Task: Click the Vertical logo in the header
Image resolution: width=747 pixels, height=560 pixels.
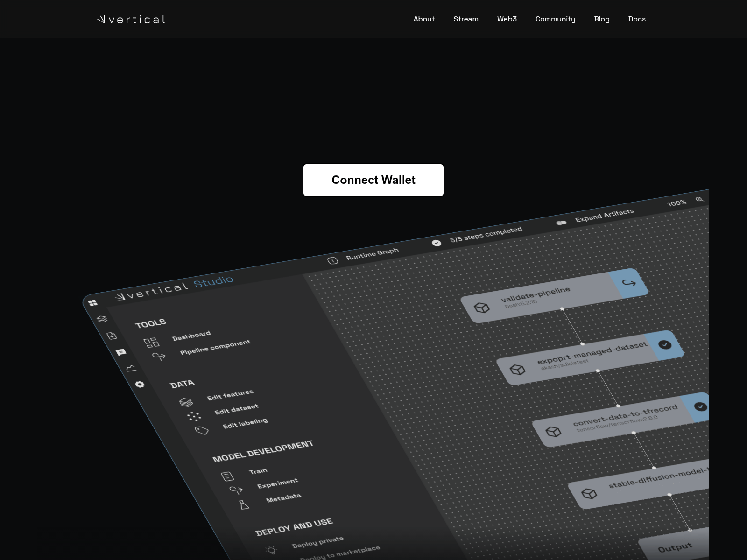Action: [x=130, y=19]
